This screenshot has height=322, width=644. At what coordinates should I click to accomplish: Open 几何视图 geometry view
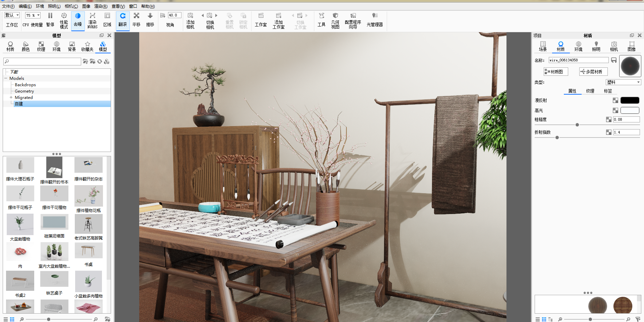[335, 21]
